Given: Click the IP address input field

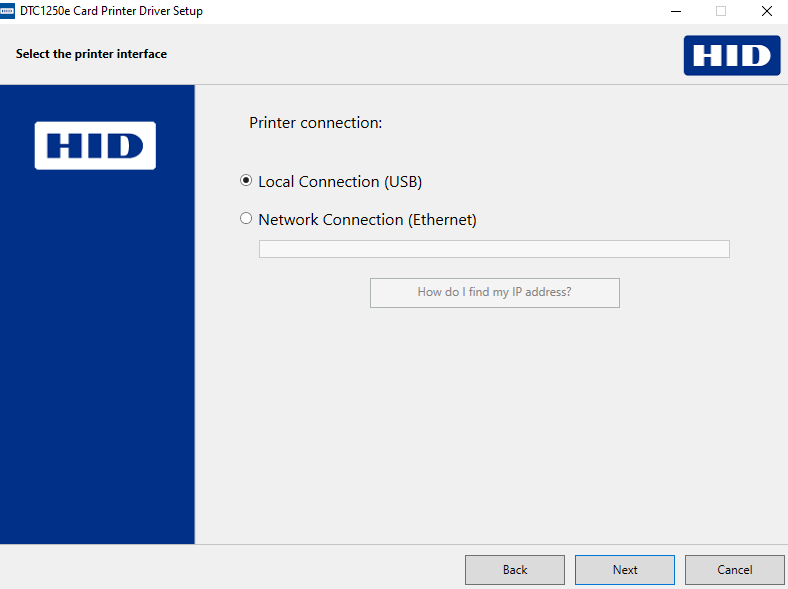Looking at the screenshot, I should click(x=494, y=249).
